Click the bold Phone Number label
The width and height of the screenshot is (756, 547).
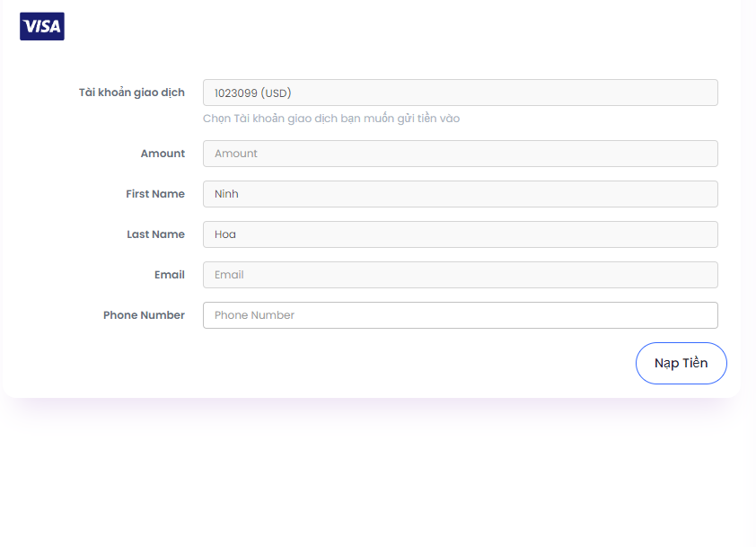tap(145, 315)
